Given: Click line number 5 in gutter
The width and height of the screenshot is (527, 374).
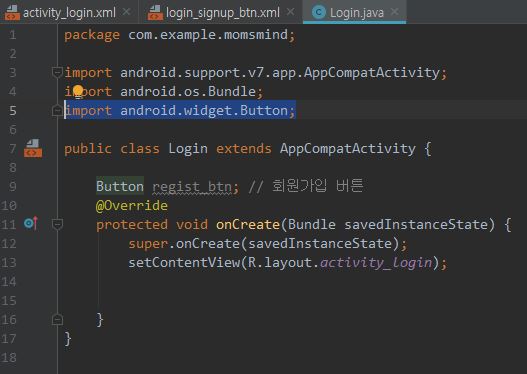Looking at the screenshot, I should pos(12,110).
